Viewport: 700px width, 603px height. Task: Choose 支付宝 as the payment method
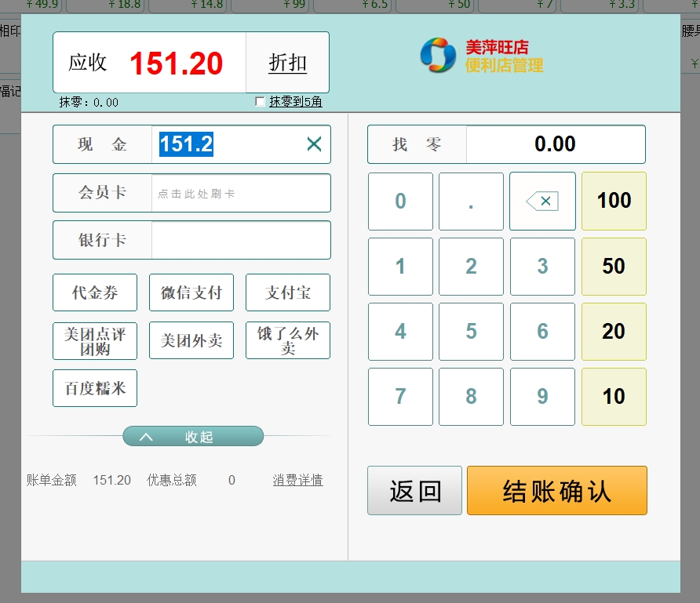click(x=288, y=292)
